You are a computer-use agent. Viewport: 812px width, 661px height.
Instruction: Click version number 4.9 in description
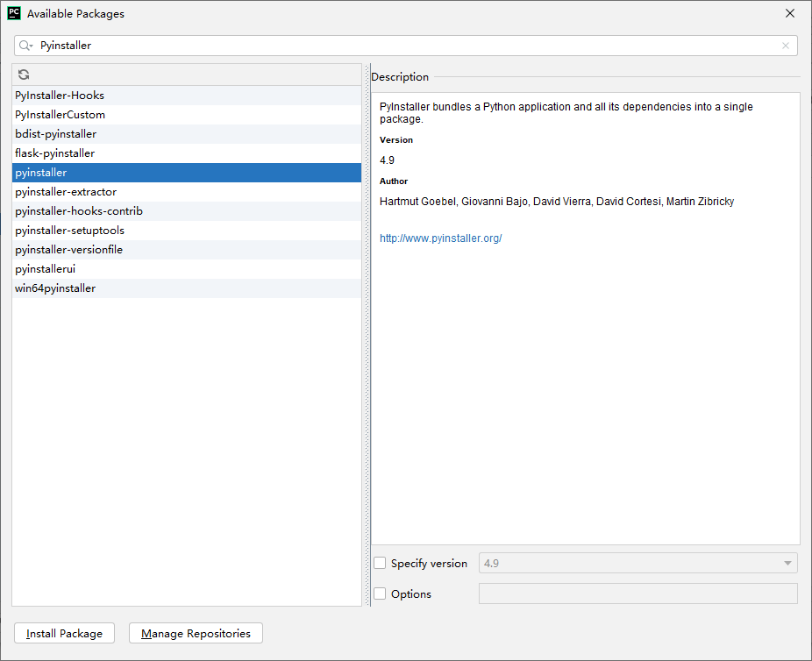point(387,160)
